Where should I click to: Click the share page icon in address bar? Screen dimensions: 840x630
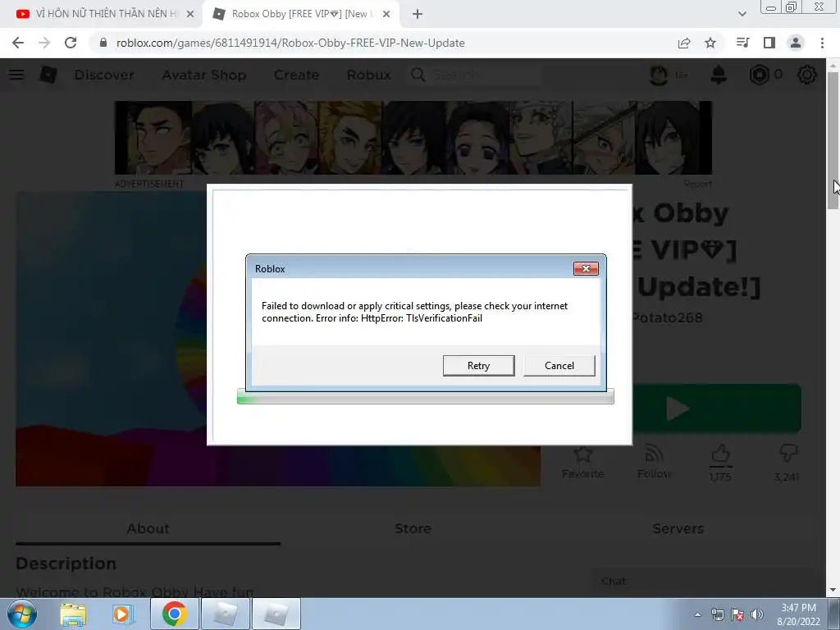pos(684,43)
